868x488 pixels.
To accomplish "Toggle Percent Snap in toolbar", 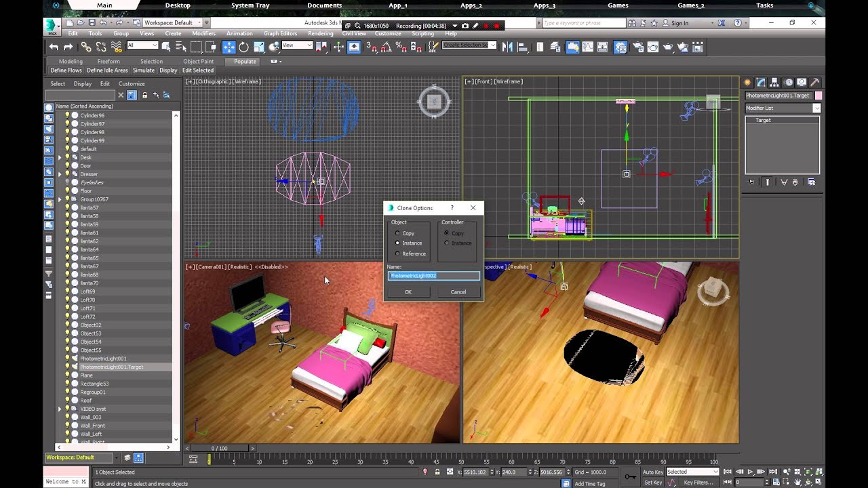I will 401,47.
